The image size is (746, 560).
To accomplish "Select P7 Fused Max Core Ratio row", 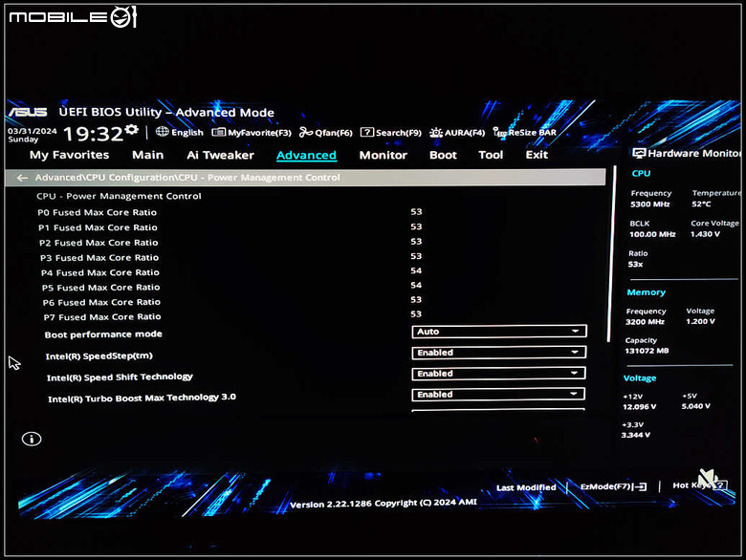I will tap(230, 316).
